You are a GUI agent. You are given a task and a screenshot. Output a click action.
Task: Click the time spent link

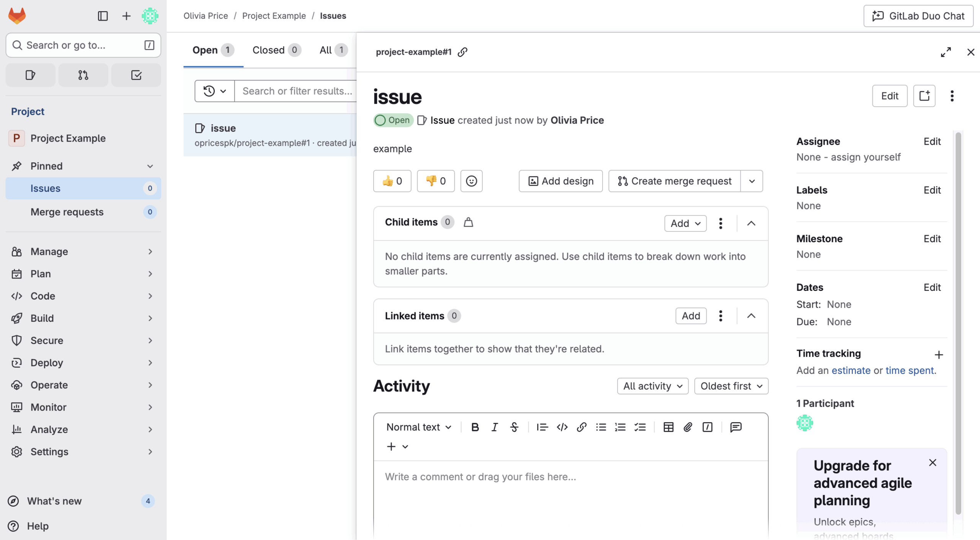[x=910, y=370]
